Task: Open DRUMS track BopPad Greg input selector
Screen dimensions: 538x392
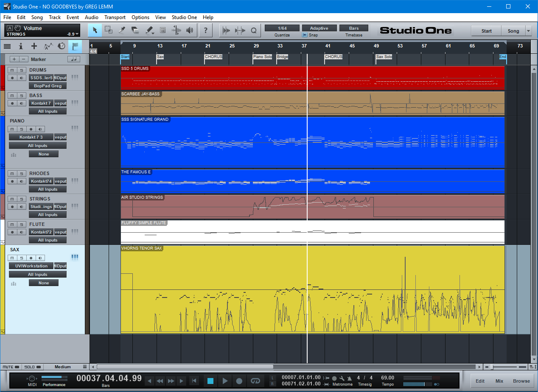Action: tap(48, 86)
